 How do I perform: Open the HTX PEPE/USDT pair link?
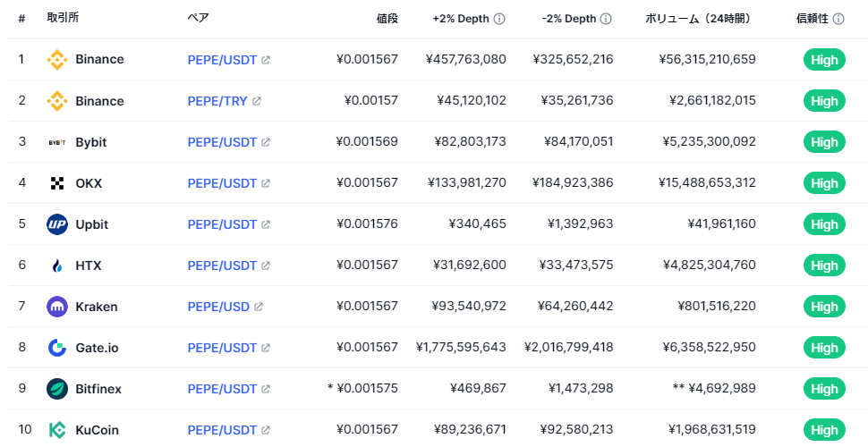pos(222,266)
